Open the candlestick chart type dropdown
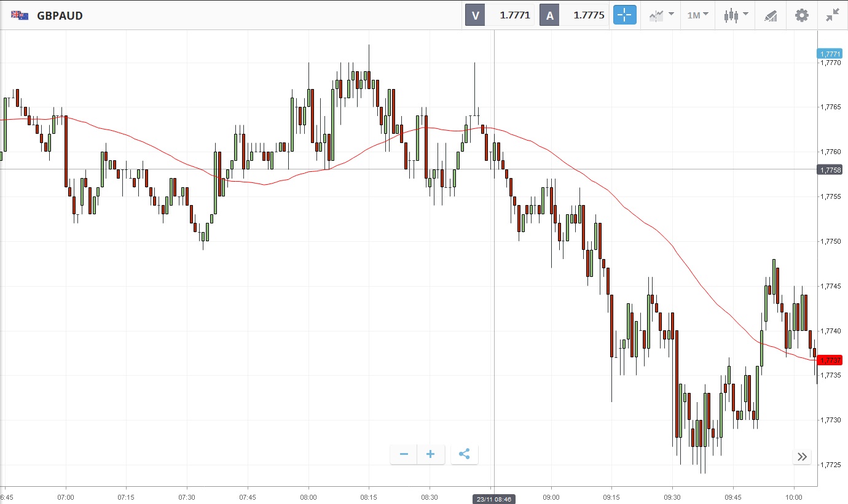Viewport: 848px width, 504px height. [736, 15]
